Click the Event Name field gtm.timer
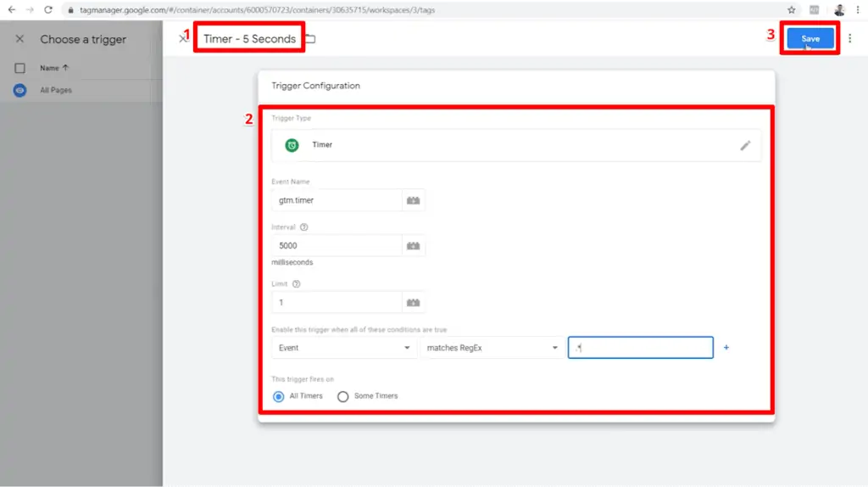Viewport: 868px width, 487px height. pos(337,200)
